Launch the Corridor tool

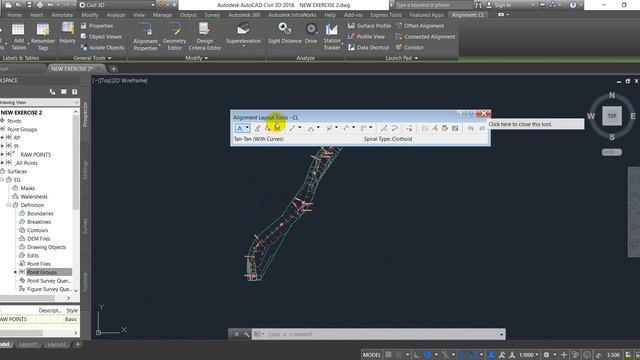point(409,48)
